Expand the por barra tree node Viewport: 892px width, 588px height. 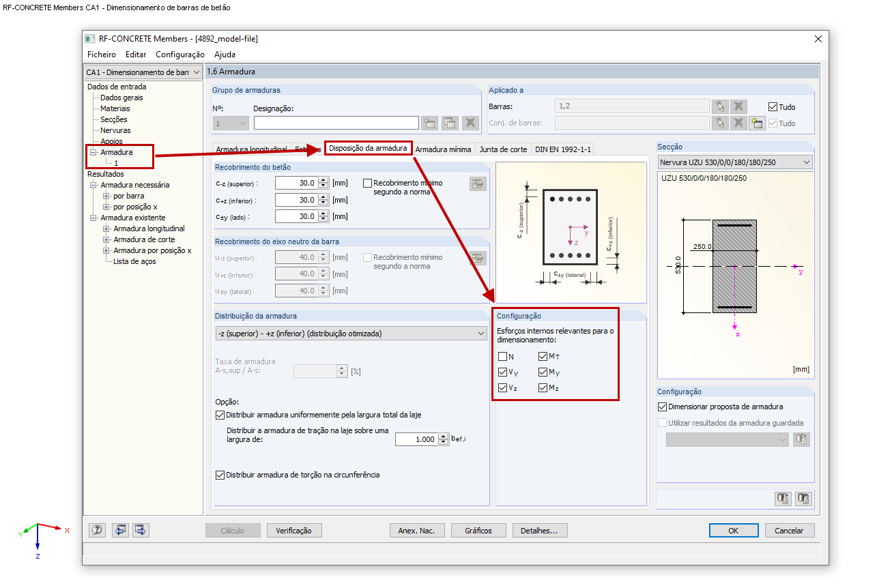coord(106,196)
